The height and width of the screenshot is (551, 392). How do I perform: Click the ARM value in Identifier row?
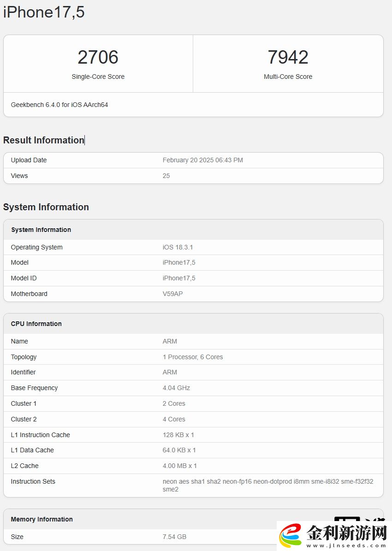(x=170, y=372)
